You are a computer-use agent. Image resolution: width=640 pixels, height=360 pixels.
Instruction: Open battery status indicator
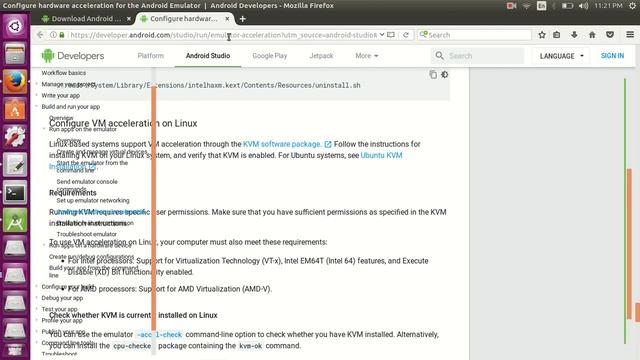coord(567,6)
